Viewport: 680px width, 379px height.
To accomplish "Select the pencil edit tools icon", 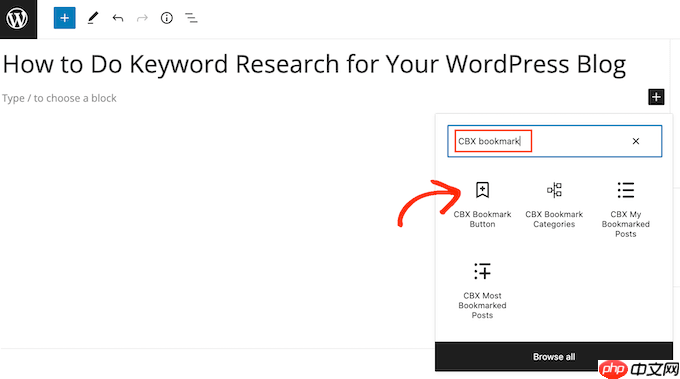I will 92,18.
